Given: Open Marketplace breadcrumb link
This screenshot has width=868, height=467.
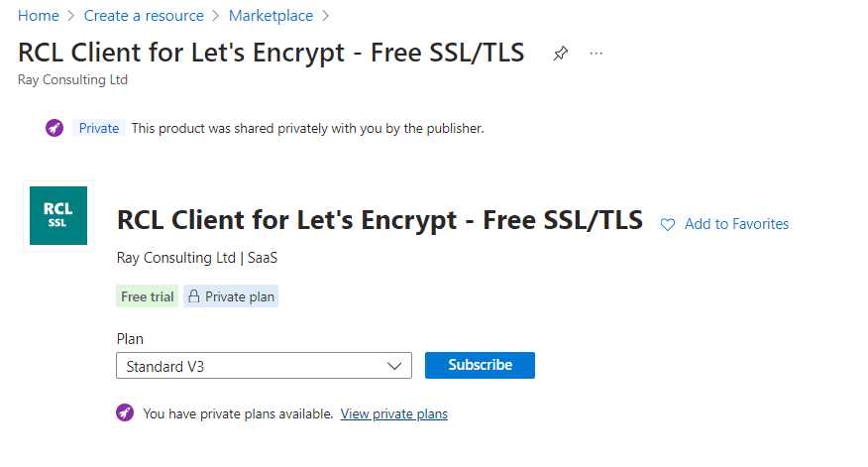Looking at the screenshot, I should tap(271, 16).
